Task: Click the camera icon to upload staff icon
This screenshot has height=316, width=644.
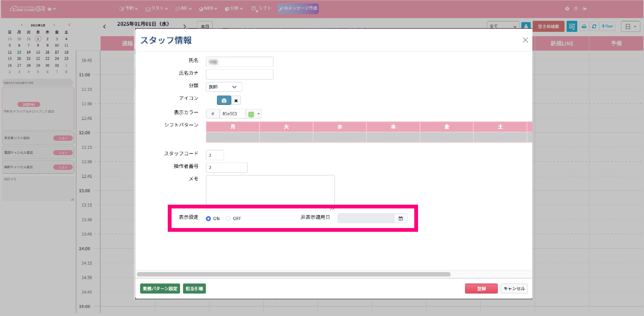Action: (x=224, y=101)
